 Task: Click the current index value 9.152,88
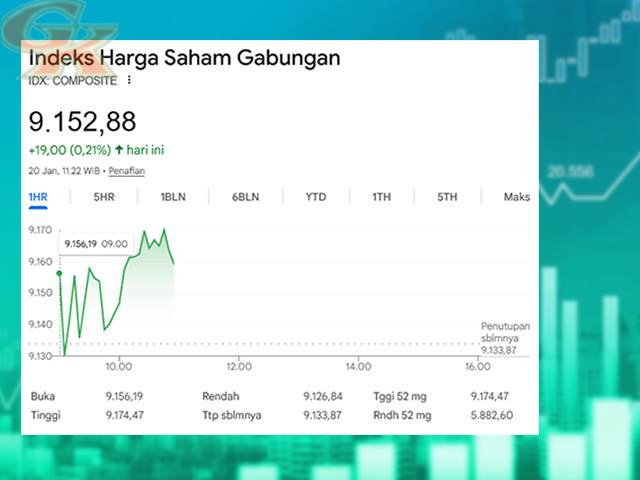(81, 122)
